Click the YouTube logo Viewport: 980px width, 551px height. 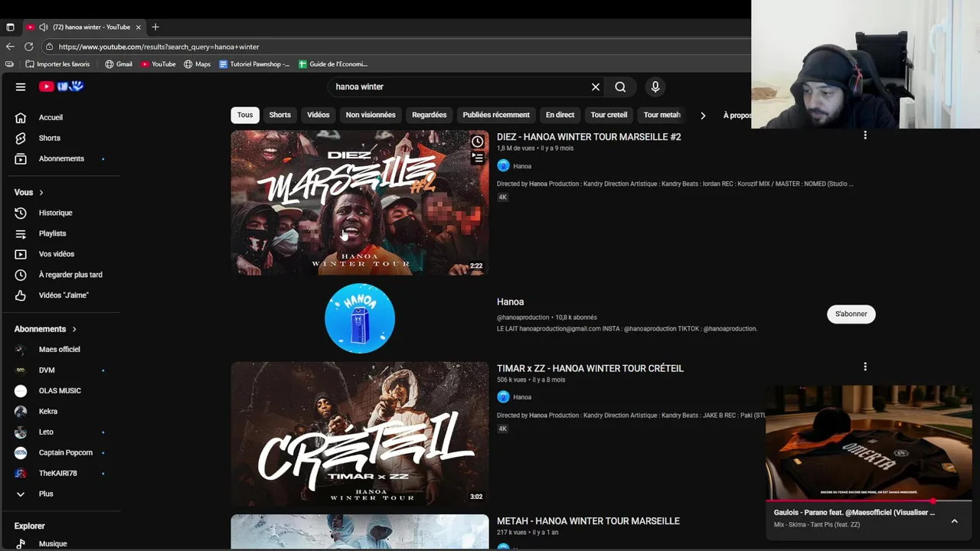(61, 86)
